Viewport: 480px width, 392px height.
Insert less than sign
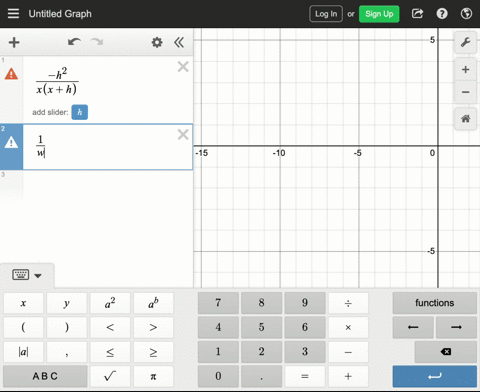(x=110, y=327)
